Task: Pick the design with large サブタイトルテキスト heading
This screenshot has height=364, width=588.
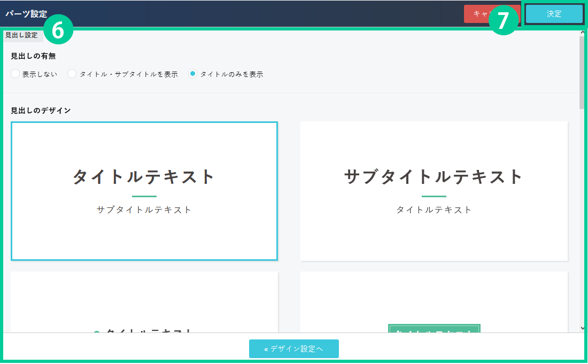Action: [434, 191]
